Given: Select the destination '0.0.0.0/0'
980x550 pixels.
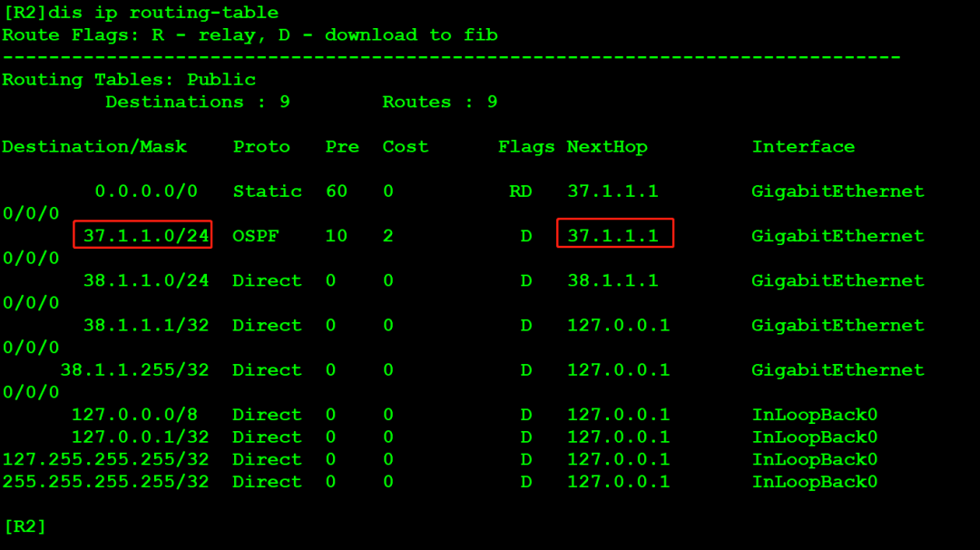Looking at the screenshot, I should (x=146, y=192).
